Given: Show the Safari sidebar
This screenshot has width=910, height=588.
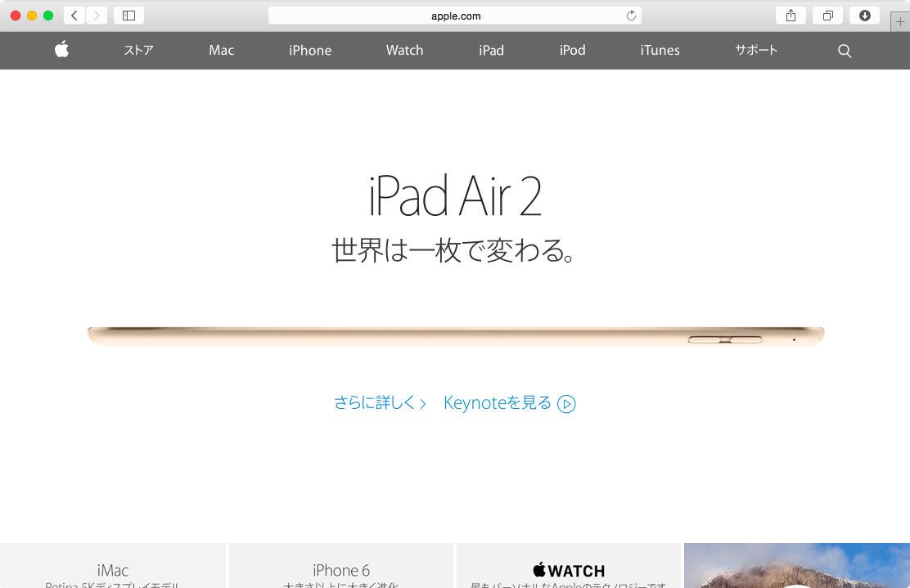Looking at the screenshot, I should [x=128, y=16].
